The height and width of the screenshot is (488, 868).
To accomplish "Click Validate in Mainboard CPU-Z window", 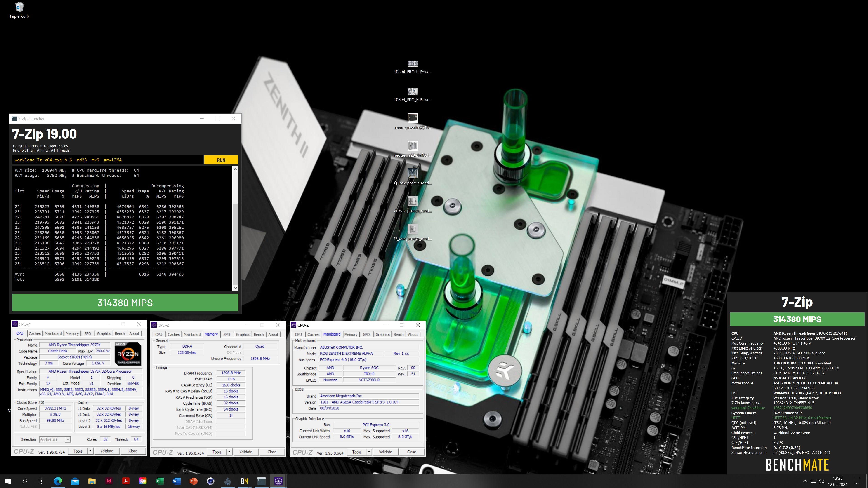I will pyautogui.click(x=385, y=452).
